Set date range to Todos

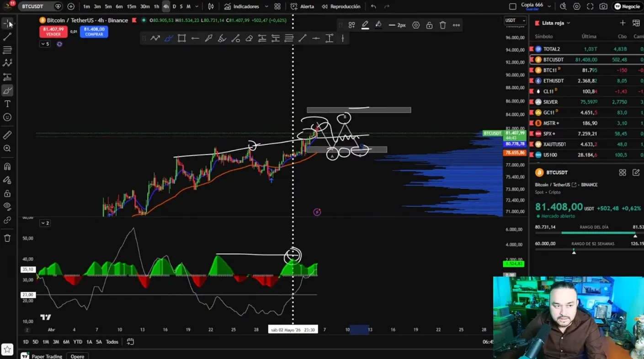(x=112, y=342)
